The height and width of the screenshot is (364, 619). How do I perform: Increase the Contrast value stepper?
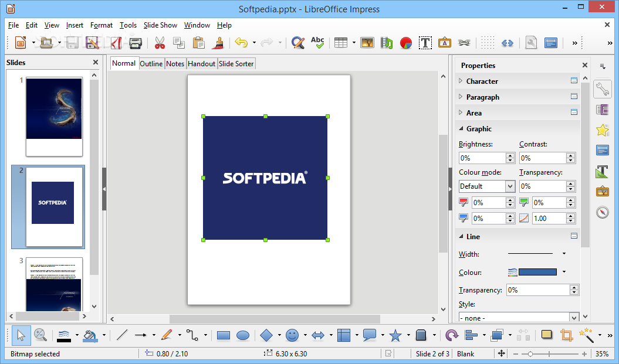tap(570, 155)
